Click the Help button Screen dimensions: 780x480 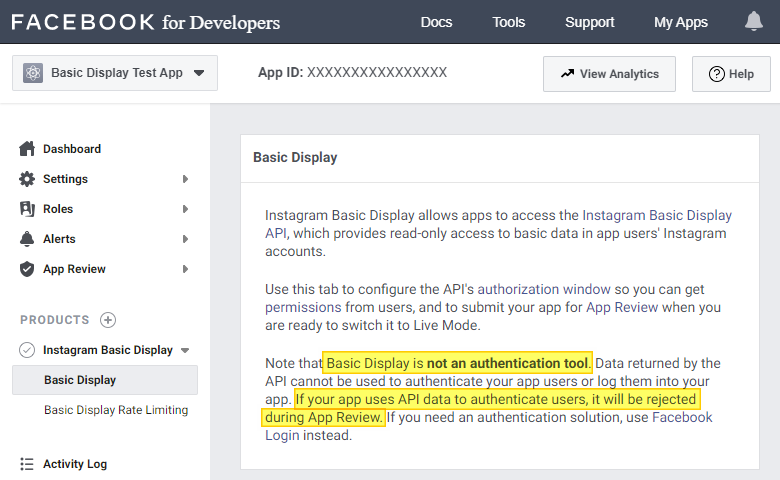731,74
